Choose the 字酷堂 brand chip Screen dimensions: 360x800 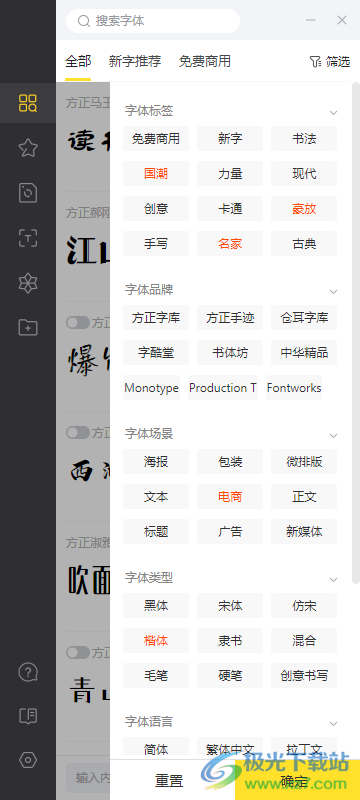[156, 353]
